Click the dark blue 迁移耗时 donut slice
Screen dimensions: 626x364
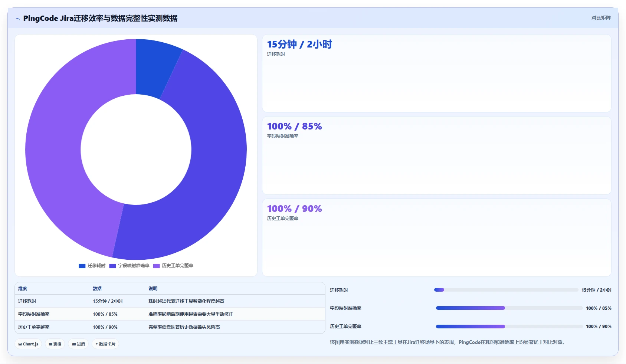tap(154, 69)
